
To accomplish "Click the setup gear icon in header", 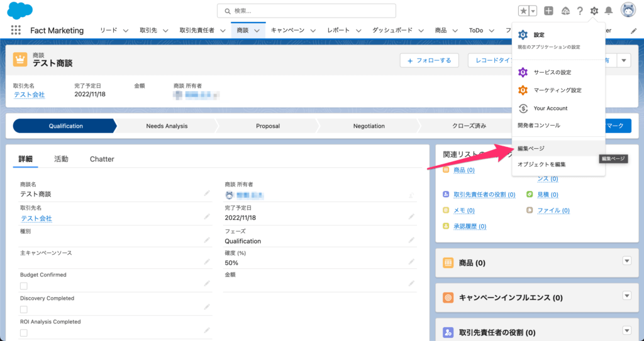I will [x=594, y=11].
